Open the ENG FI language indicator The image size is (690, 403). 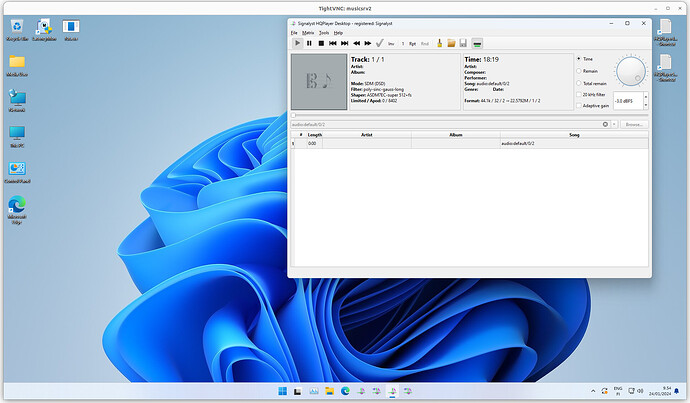coord(618,391)
